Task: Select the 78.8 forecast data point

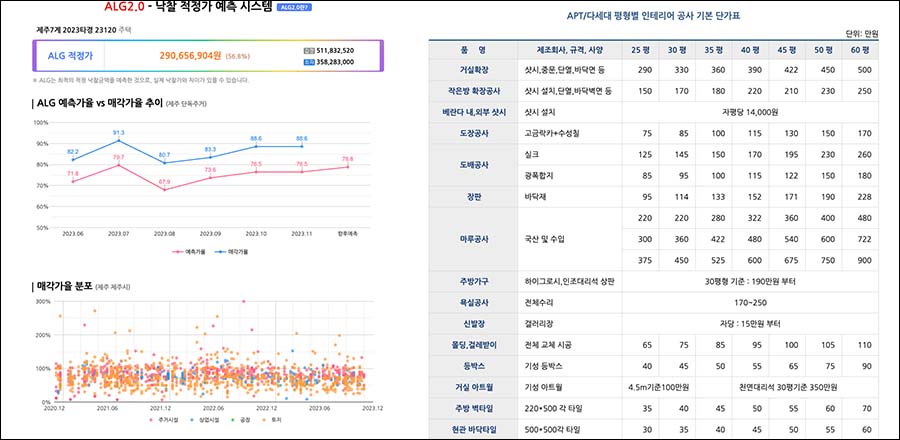Action: pyautogui.click(x=347, y=167)
